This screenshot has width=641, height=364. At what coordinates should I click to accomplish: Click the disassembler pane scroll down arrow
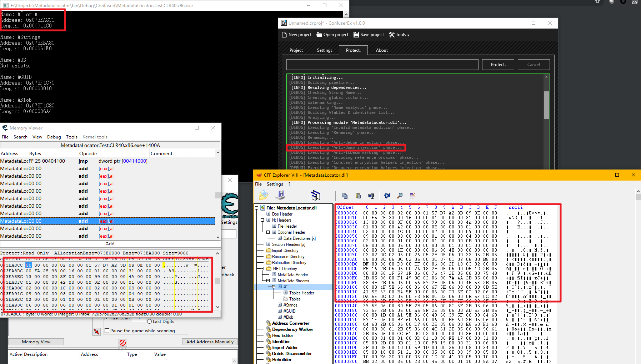tap(218, 237)
